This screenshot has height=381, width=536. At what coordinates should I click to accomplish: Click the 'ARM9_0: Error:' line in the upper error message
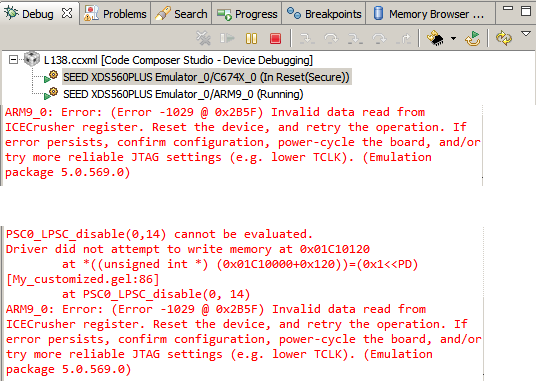[x=215, y=112]
